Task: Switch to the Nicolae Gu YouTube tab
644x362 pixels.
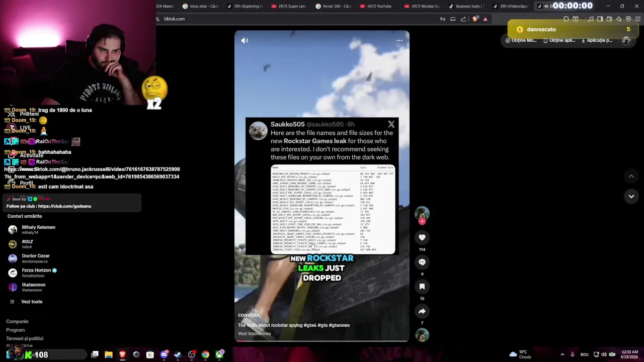Action: pos(423,6)
